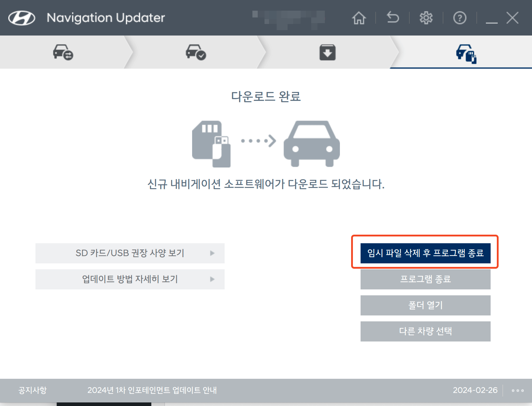Click the 폴더 열기 button
532x406 pixels.
pos(426,305)
